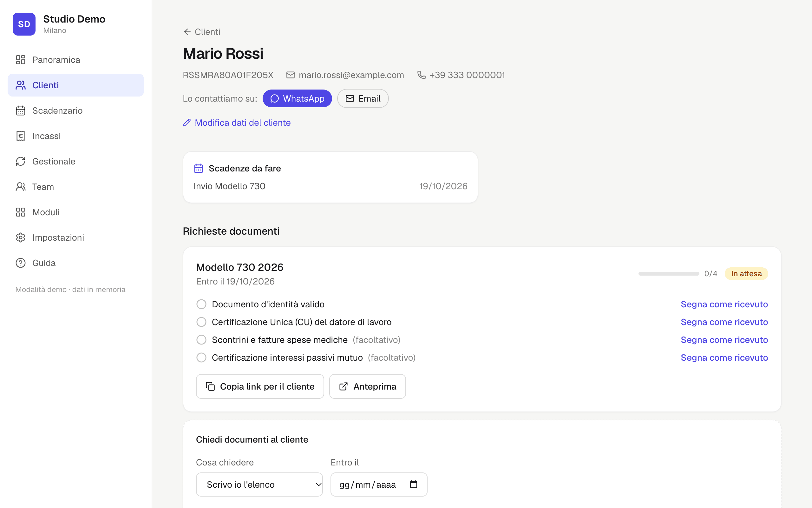Viewport: 812px width, 508px height.
Task: Click the Incassi euro receipt icon
Action: click(x=21, y=136)
